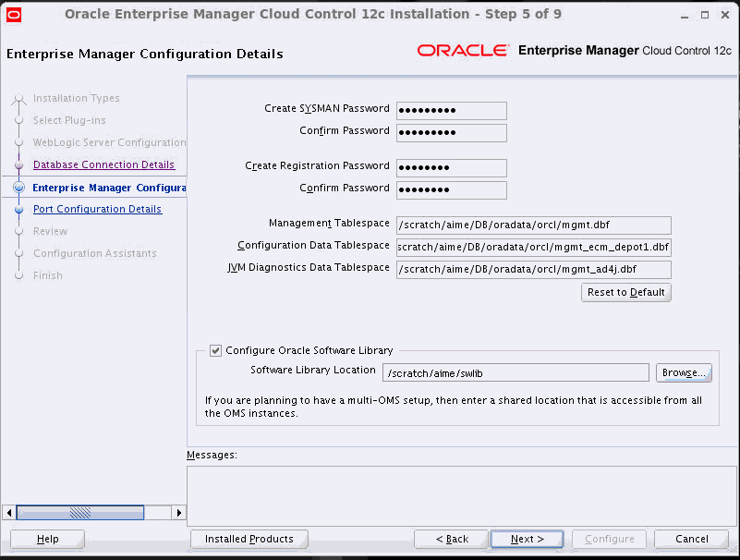The image size is (740, 560).
Task: Click right arrow of sidebar horizontal scrollbar
Action: click(179, 512)
